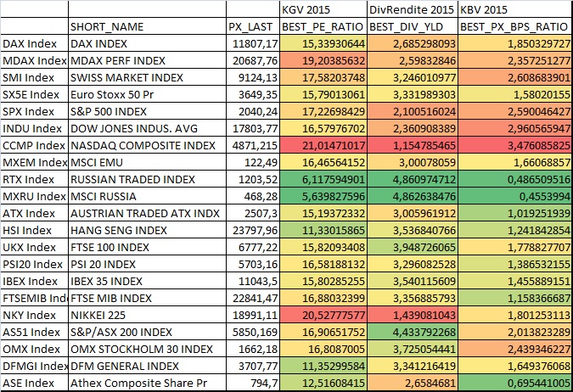Click the cell 'OMX STOCKHOLM 30 INDEX'

tap(147, 349)
